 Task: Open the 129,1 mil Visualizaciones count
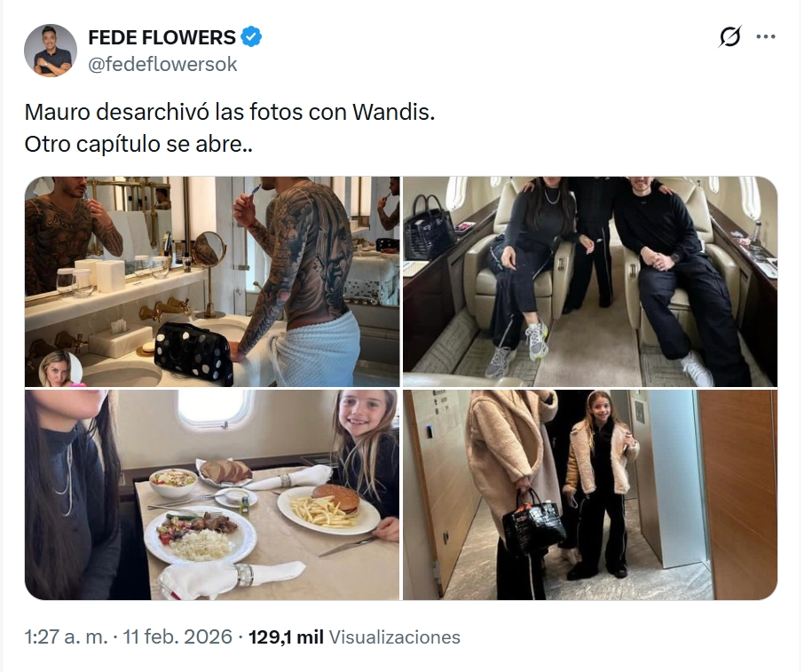[x=354, y=636]
